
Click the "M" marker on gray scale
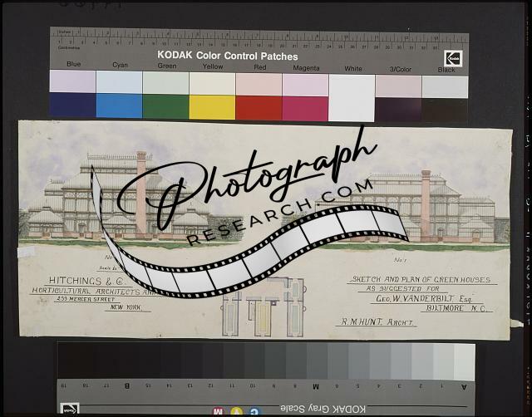316,386
